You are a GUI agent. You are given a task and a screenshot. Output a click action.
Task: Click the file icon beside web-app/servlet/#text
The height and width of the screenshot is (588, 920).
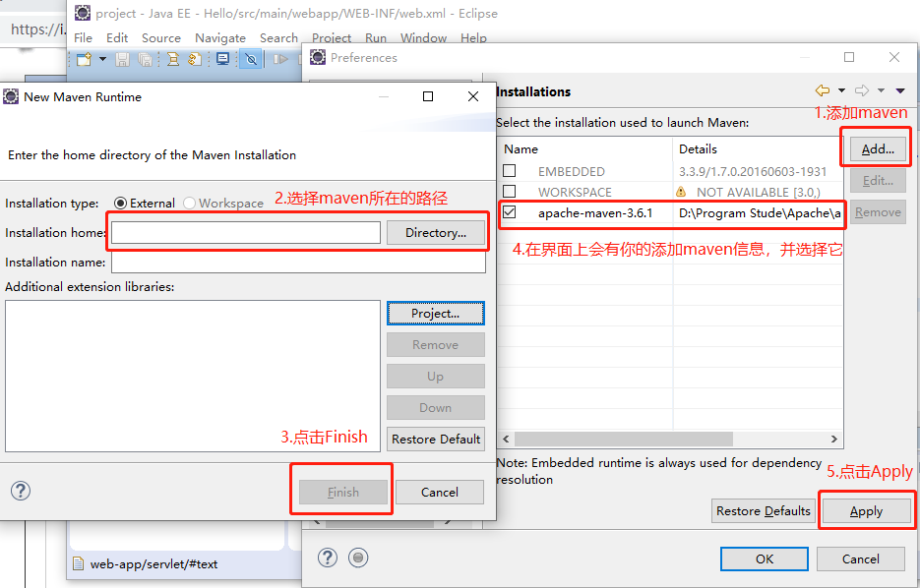point(78,564)
